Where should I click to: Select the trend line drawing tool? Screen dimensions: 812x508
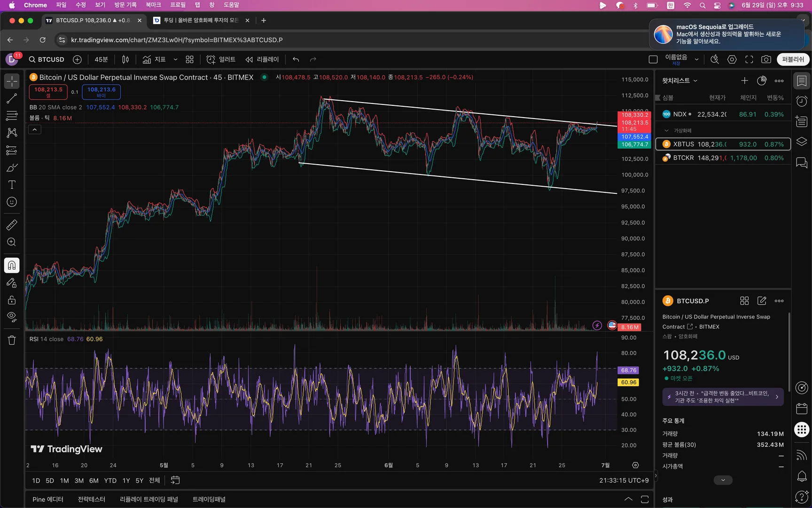(12, 99)
